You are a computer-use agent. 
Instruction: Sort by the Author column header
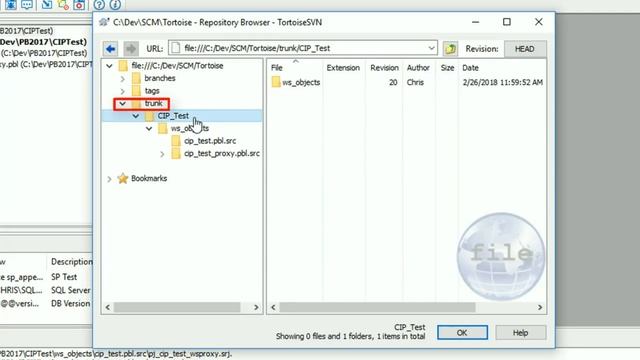[x=418, y=68]
